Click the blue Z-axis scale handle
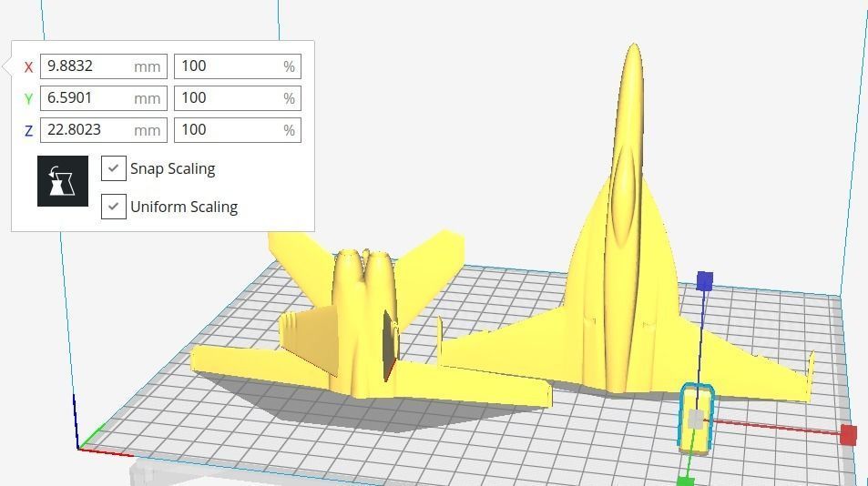868x486 pixels. [x=704, y=281]
